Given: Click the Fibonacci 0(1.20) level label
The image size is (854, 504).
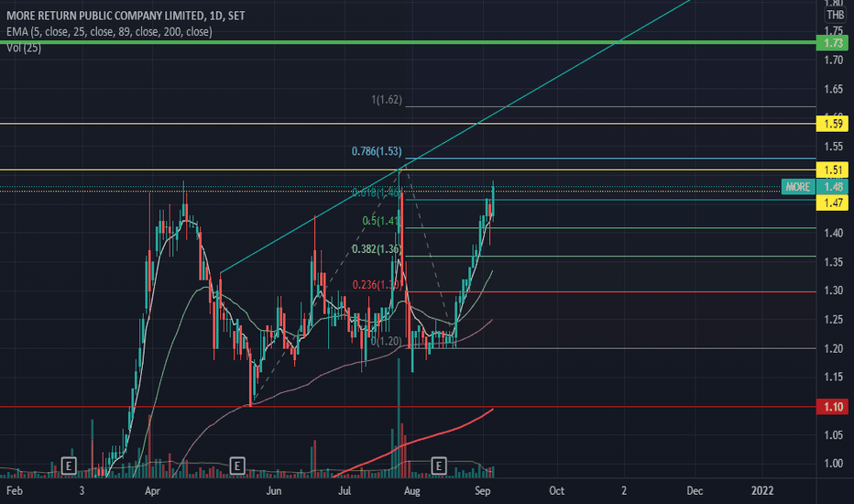Looking at the screenshot, I should click(386, 341).
